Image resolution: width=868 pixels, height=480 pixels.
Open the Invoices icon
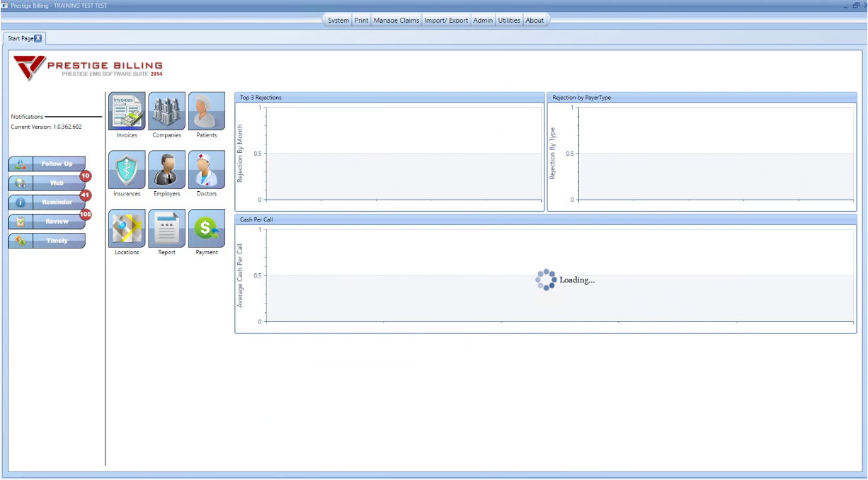pyautogui.click(x=127, y=111)
